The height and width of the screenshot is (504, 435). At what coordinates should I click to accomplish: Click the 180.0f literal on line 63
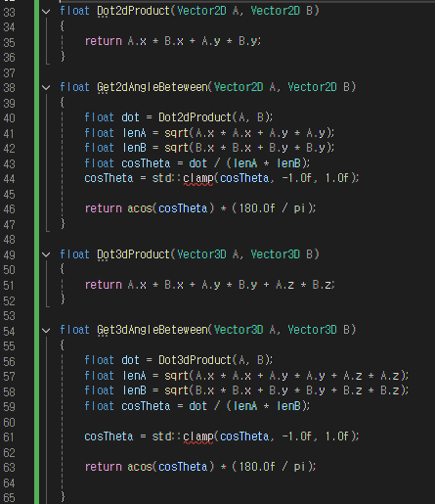click(257, 467)
